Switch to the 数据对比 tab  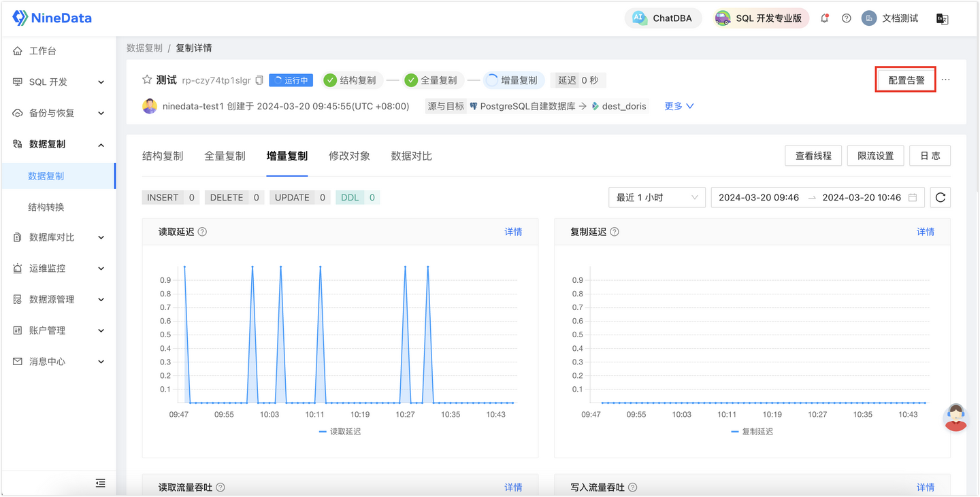pyautogui.click(x=411, y=155)
